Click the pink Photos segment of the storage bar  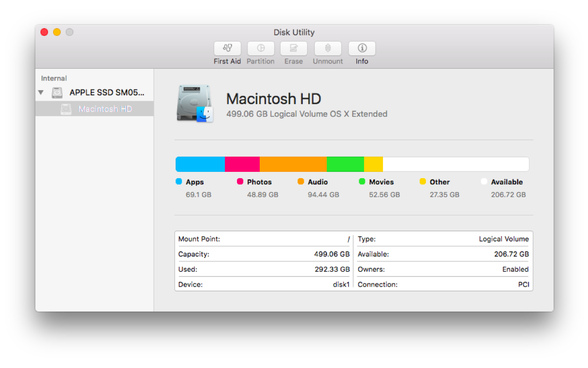(242, 164)
